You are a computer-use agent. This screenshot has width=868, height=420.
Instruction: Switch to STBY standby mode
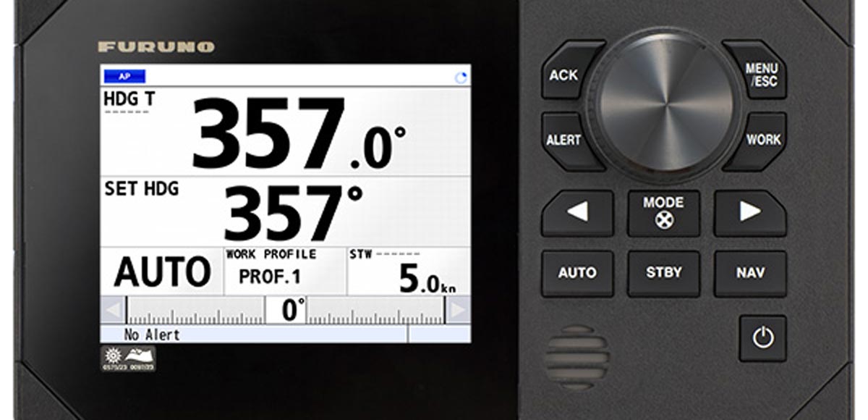(x=664, y=273)
